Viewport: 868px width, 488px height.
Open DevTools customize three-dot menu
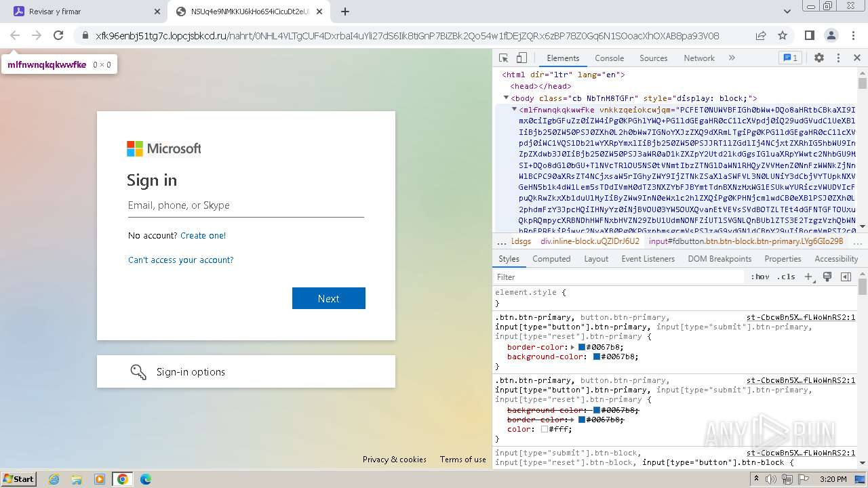click(x=838, y=58)
